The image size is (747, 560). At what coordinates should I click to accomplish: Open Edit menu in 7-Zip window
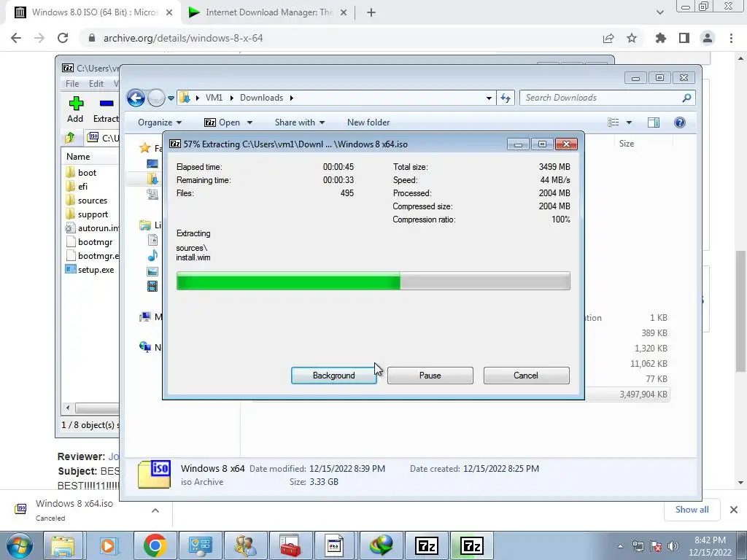(96, 83)
